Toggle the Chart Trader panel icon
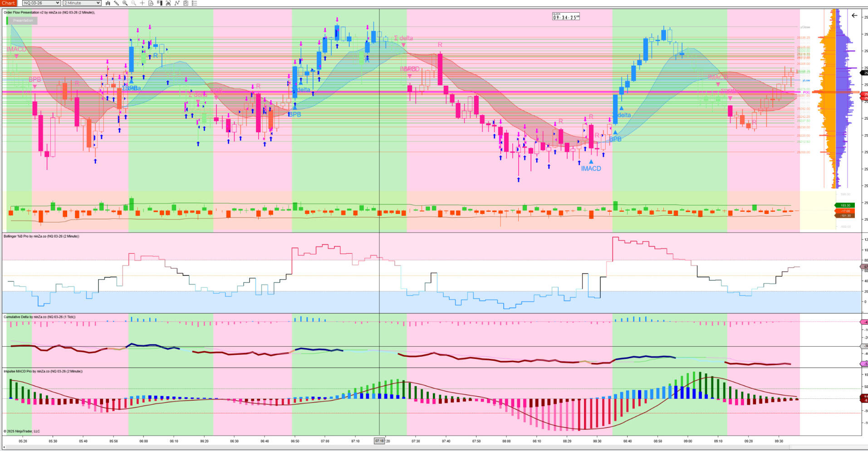The height and width of the screenshot is (451, 868). pyautogui.click(x=159, y=3)
